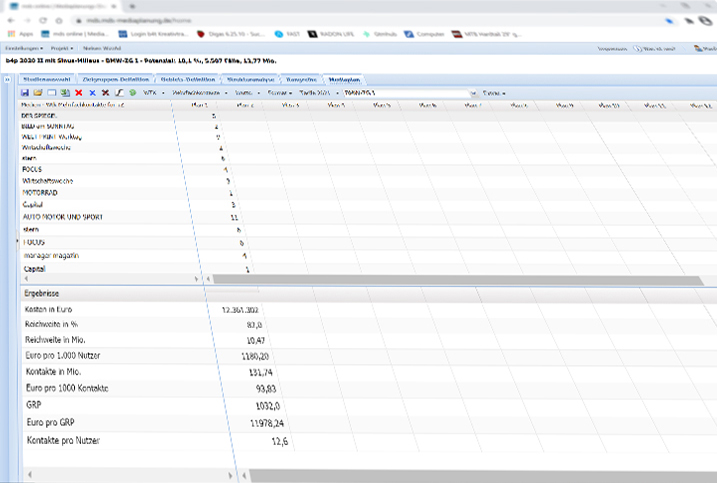Open the Einstellungen menu
717x483 pixels.
(24, 48)
